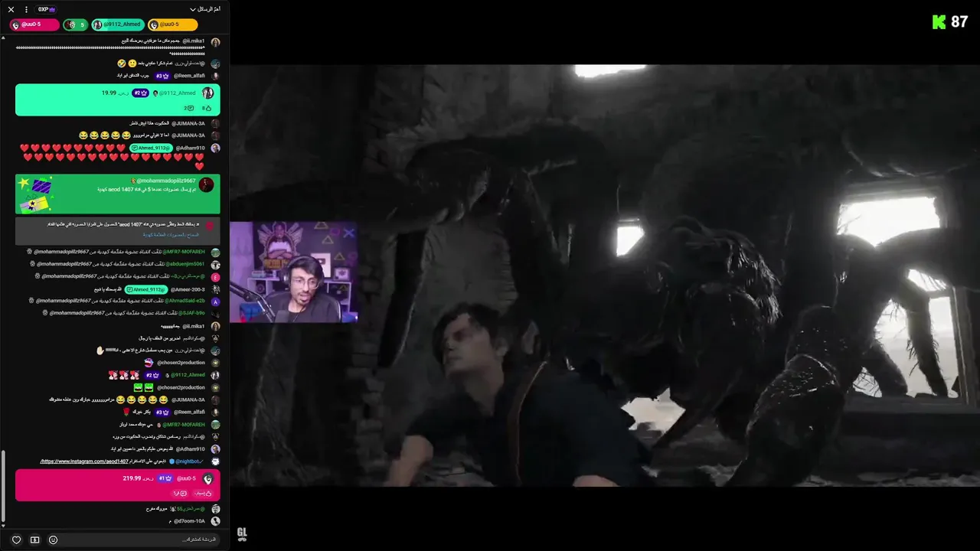
Task: Open @Adham910 avatar beside hearts message
Action: (215, 148)
